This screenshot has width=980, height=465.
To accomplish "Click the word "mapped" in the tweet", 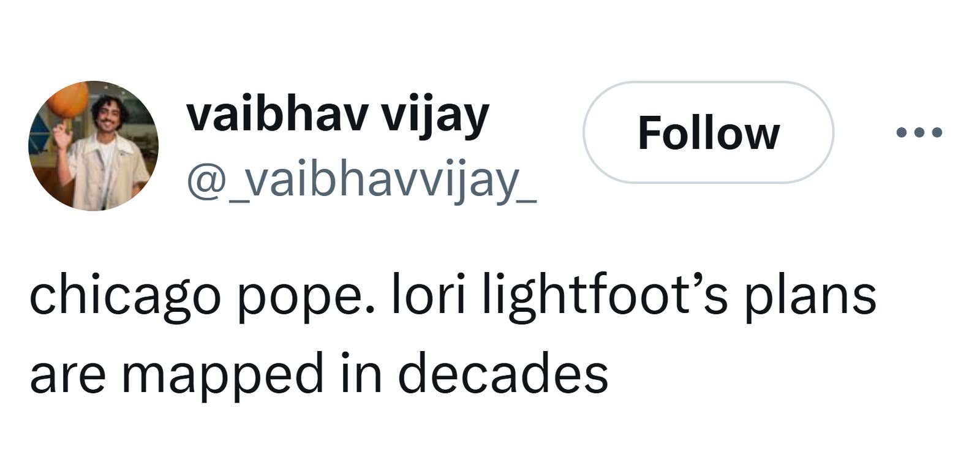I will pyautogui.click(x=222, y=376).
